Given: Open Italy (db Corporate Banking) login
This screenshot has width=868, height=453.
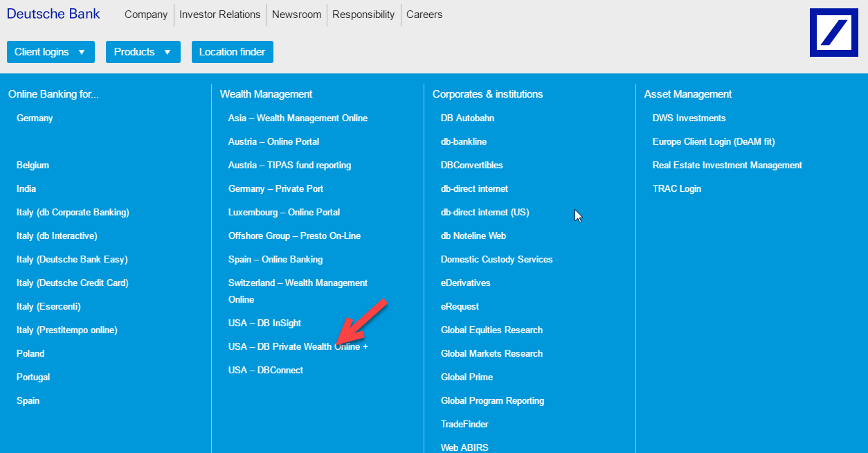Looking at the screenshot, I should point(73,212).
